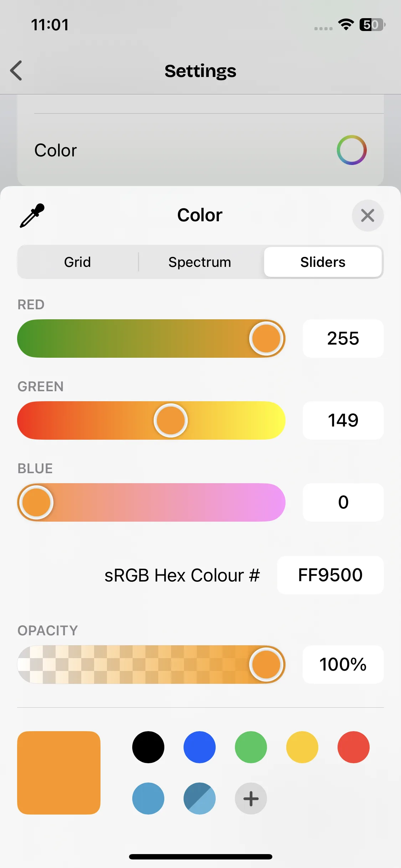Tap the red value field showing 255
Viewport: 401px width, 868px height.
point(343,339)
